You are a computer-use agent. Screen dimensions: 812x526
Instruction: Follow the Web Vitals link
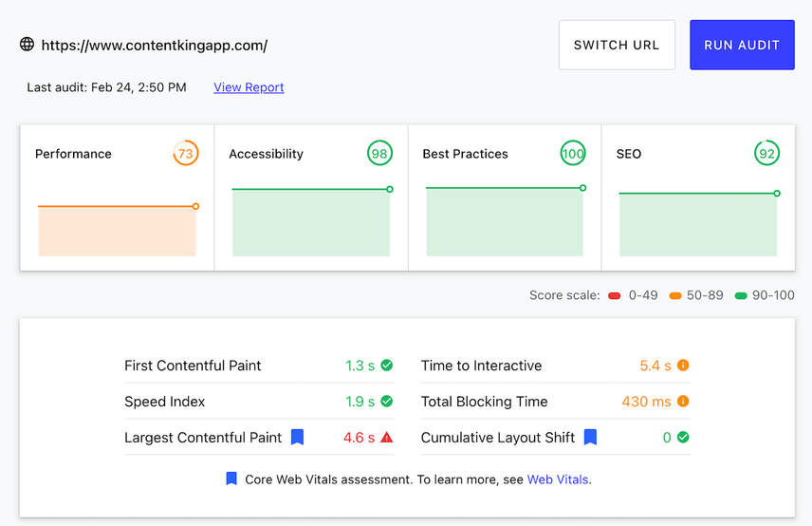tap(558, 479)
